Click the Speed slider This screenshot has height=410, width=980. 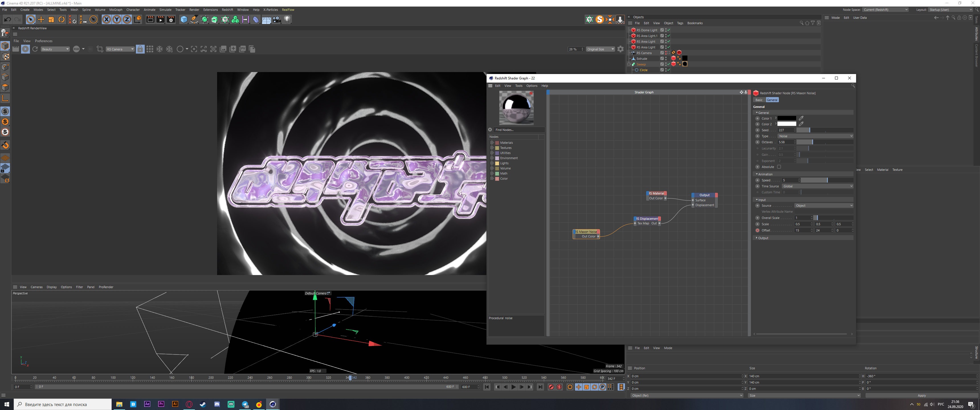pyautogui.click(x=827, y=180)
